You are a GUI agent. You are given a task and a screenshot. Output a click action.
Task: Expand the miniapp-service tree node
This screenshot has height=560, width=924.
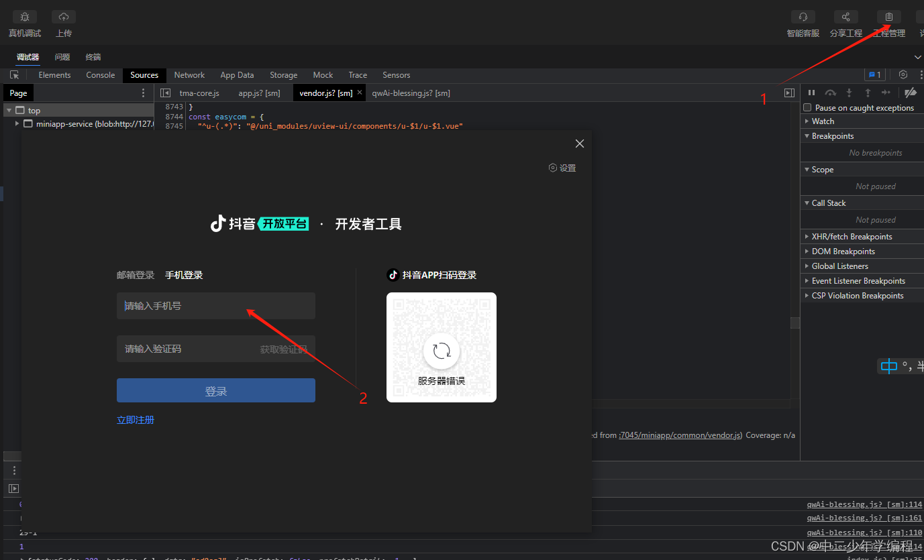point(17,124)
